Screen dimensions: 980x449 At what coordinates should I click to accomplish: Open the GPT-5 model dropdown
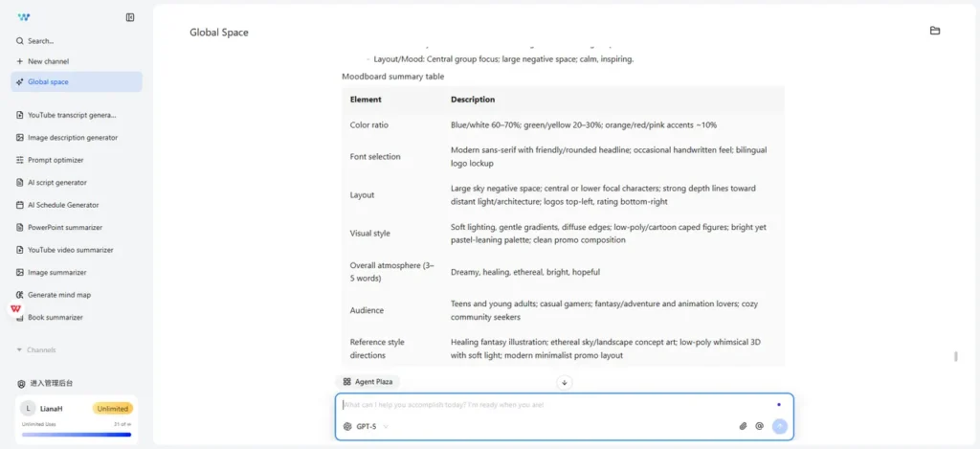point(367,426)
